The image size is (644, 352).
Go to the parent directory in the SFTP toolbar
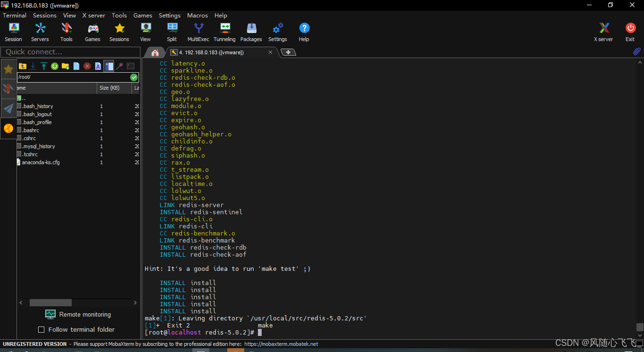(x=23, y=66)
